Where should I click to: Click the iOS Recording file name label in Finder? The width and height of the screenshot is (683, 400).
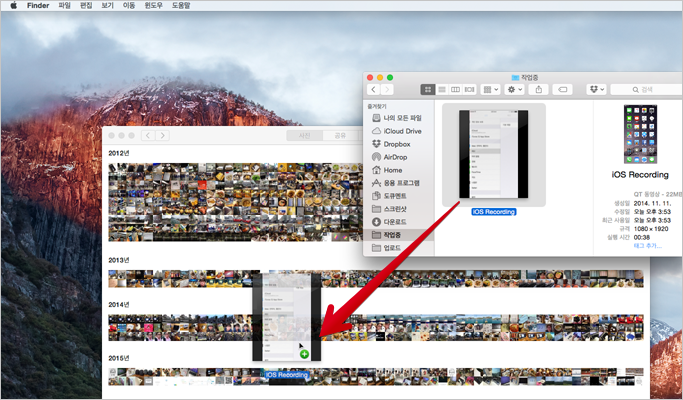point(494,212)
